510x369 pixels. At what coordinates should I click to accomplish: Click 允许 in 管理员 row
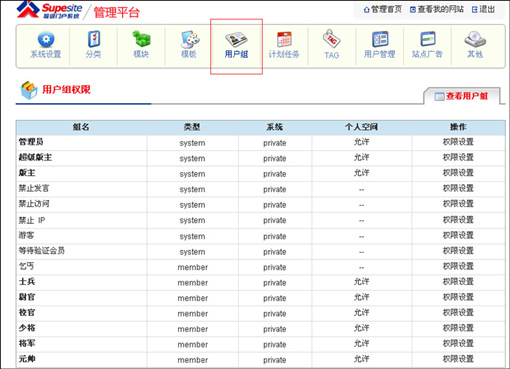pyautogui.click(x=361, y=142)
